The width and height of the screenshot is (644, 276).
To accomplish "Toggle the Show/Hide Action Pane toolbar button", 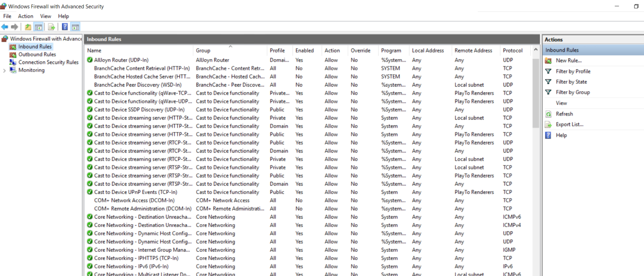I will [x=75, y=27].
